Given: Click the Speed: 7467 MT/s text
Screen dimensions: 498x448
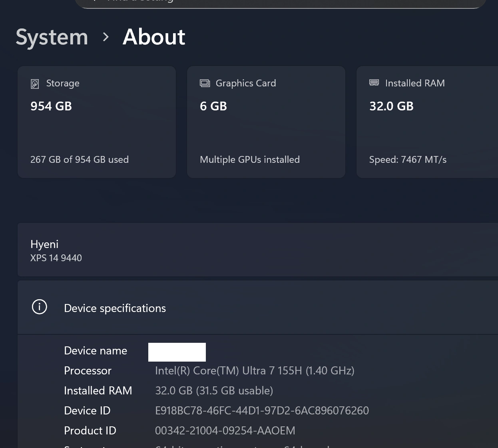Looking at the screenshot, I should click(x=408, y=160).
